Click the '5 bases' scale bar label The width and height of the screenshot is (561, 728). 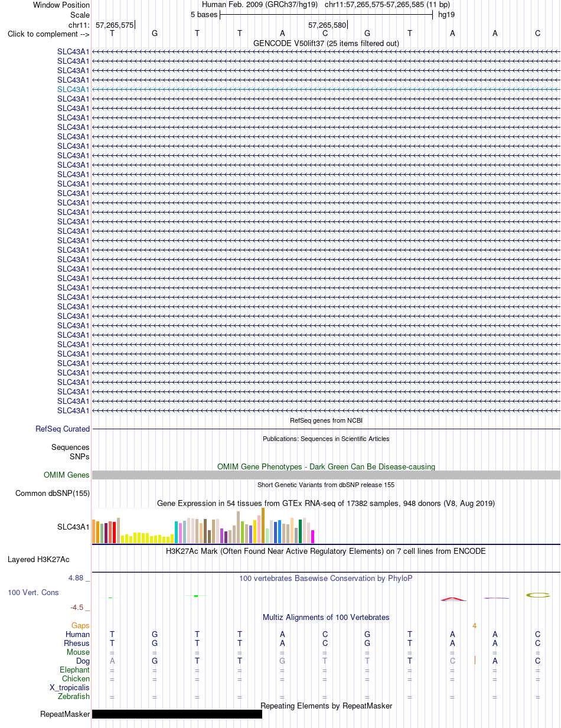(x=204, y=15)
